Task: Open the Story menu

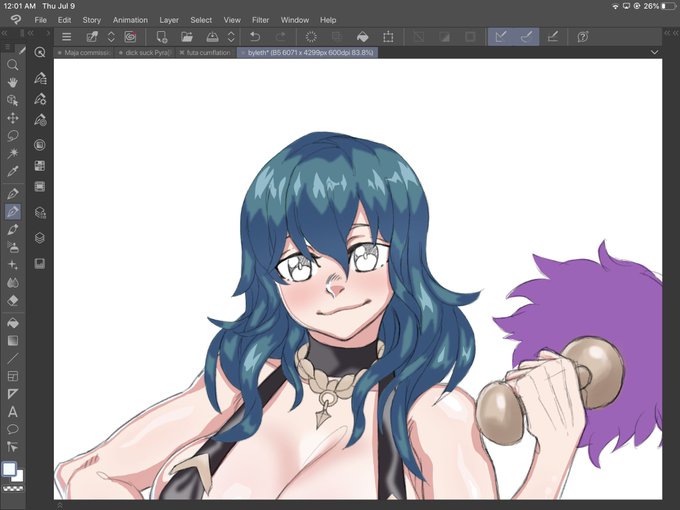Action: pyautogui.click(x=92, y=20)
